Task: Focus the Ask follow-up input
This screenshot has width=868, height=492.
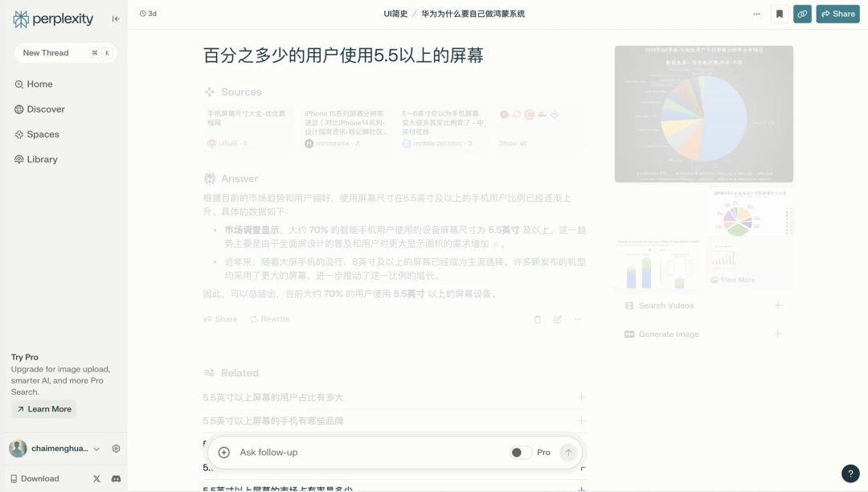Action: pos(371,453)
